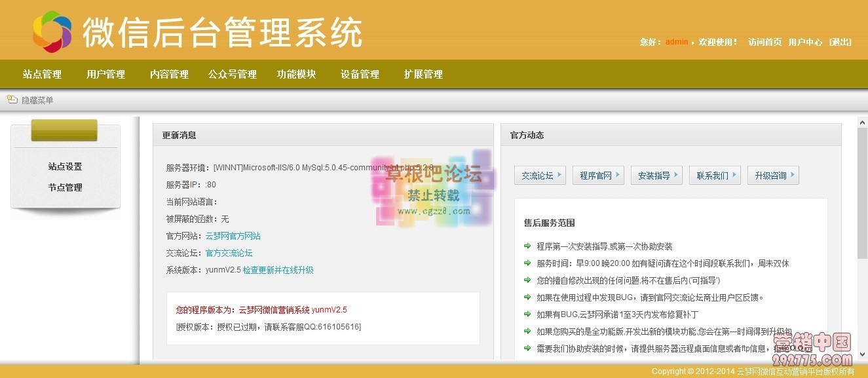
Task: Select 节点管理 in the sidebar
Action: 65,187
